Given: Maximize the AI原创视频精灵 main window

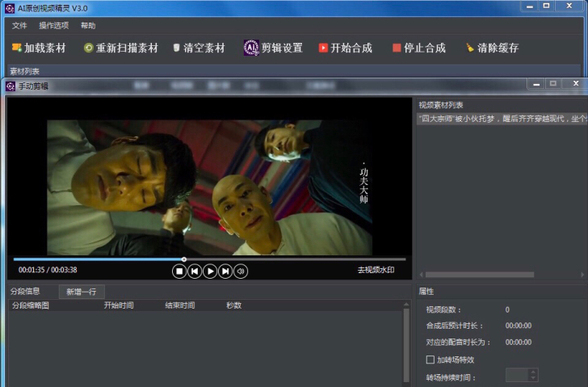Looking at the screenshot, I should (x=546, y=6).
